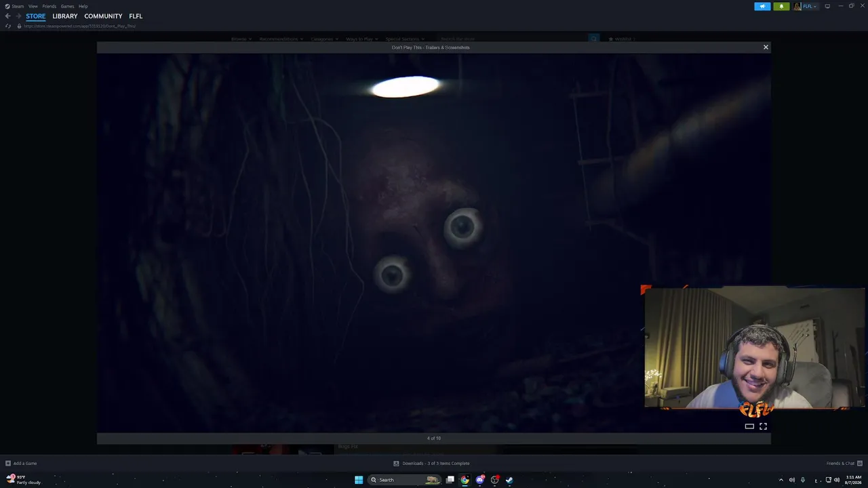Viewport: 868px width, 488px height.
Task: Open the Browse store dropdown
Action: (241, 39)
